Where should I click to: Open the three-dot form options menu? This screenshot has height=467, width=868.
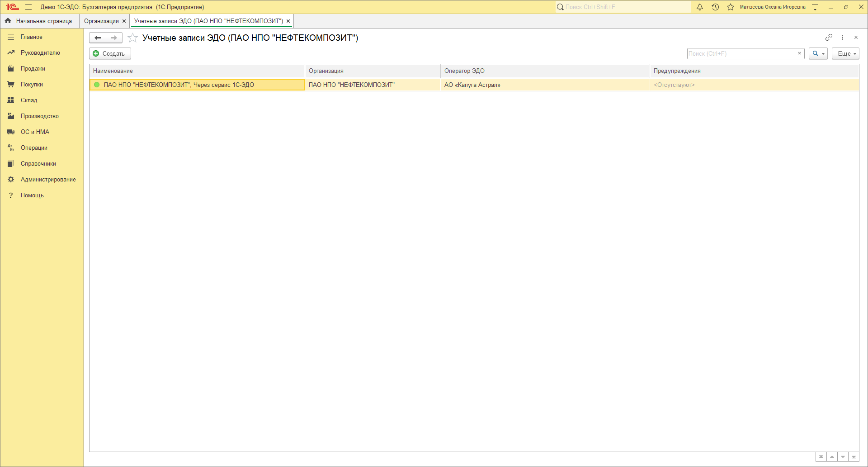(842, 38)
